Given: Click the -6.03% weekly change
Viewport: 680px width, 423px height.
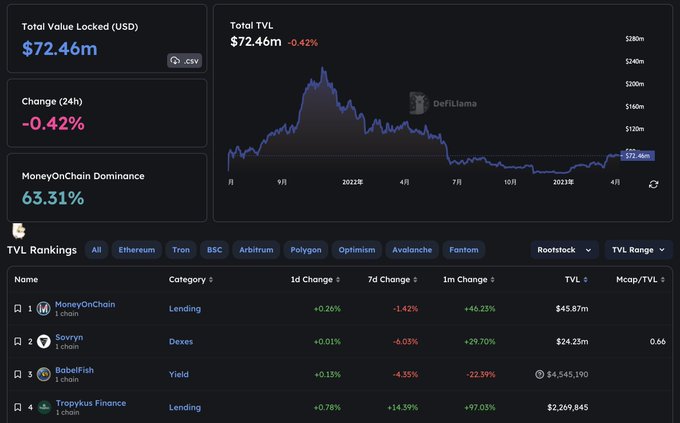Looking at the screenshot, I should point(405,341).
